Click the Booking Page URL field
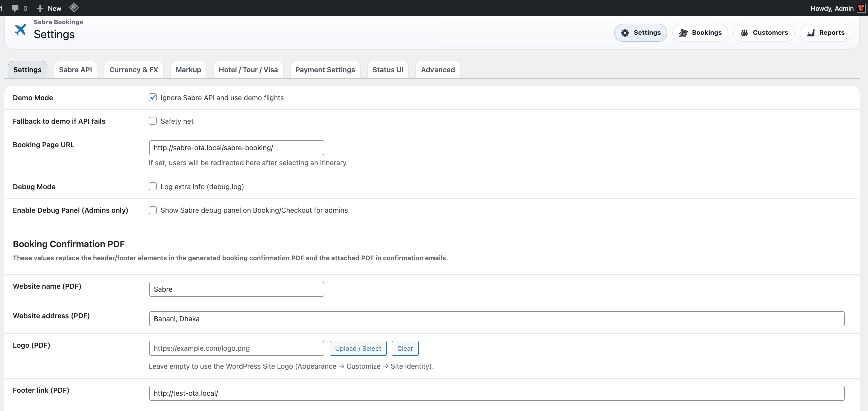 point(237,148)
